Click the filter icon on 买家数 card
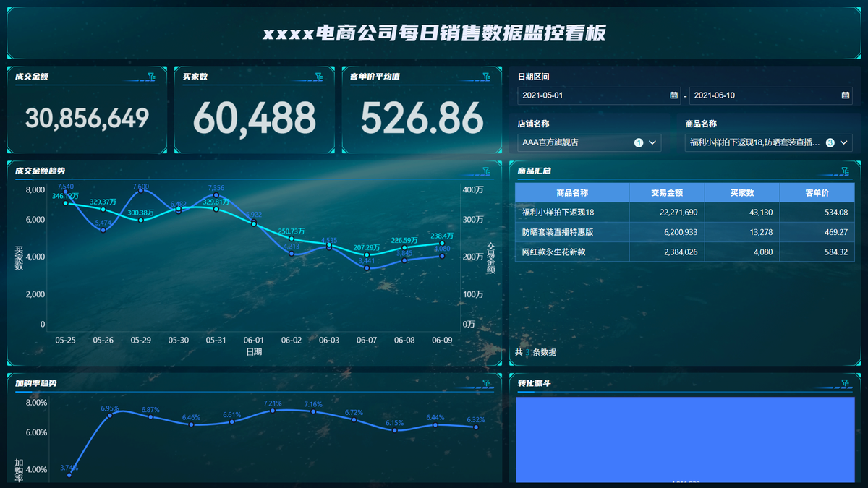The height and width of the screenshot is (488, 868). point(319,76)
